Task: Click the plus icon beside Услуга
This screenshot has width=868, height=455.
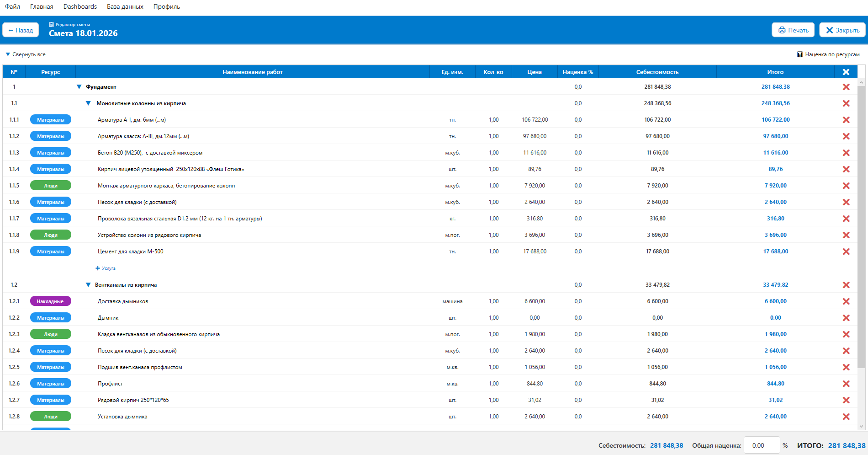Action: (98, 268)
